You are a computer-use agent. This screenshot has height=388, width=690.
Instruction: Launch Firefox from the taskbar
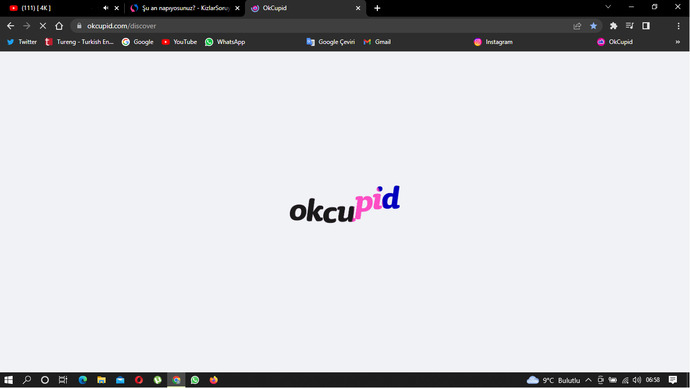[213, 380]
